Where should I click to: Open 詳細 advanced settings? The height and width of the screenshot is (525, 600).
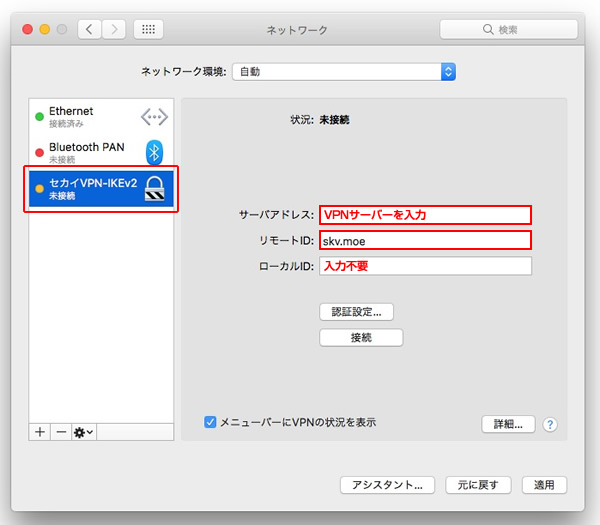(x=508, y=424)
